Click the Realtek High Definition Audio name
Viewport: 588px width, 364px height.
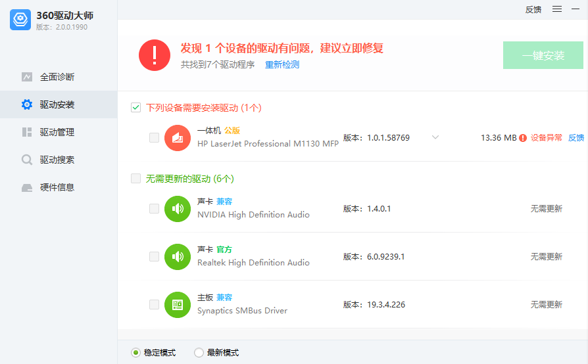(x=253, y=263)
